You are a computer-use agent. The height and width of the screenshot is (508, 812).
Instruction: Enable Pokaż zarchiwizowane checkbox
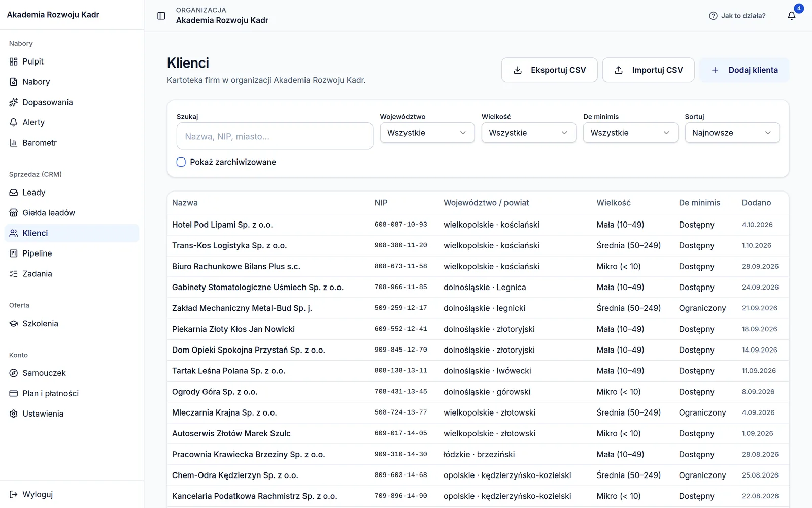[x=181, y=162]
